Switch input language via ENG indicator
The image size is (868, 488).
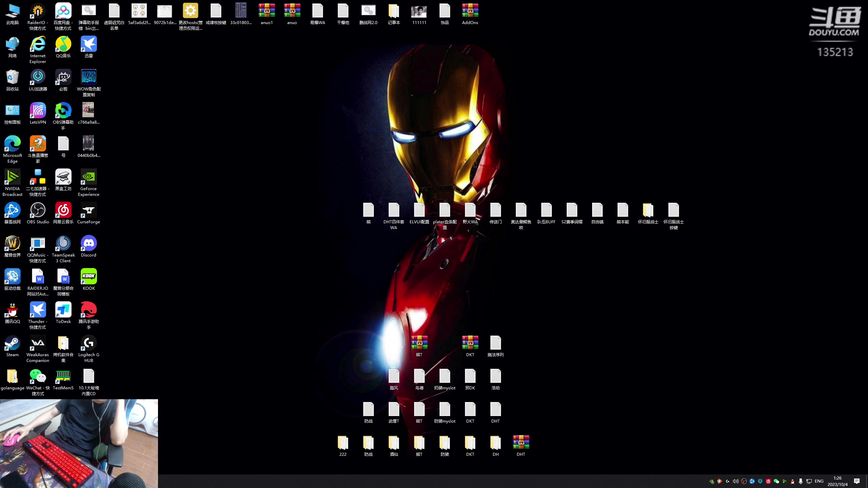tap(819, 481)
